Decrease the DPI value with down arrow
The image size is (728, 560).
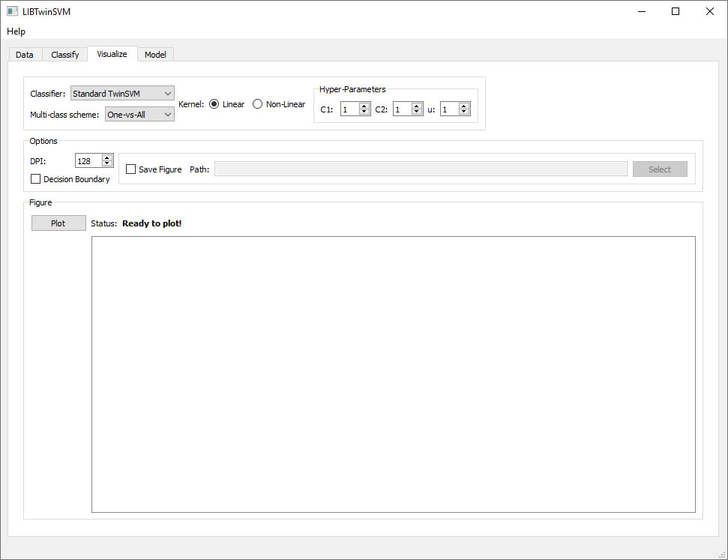[x=107, y=163]
